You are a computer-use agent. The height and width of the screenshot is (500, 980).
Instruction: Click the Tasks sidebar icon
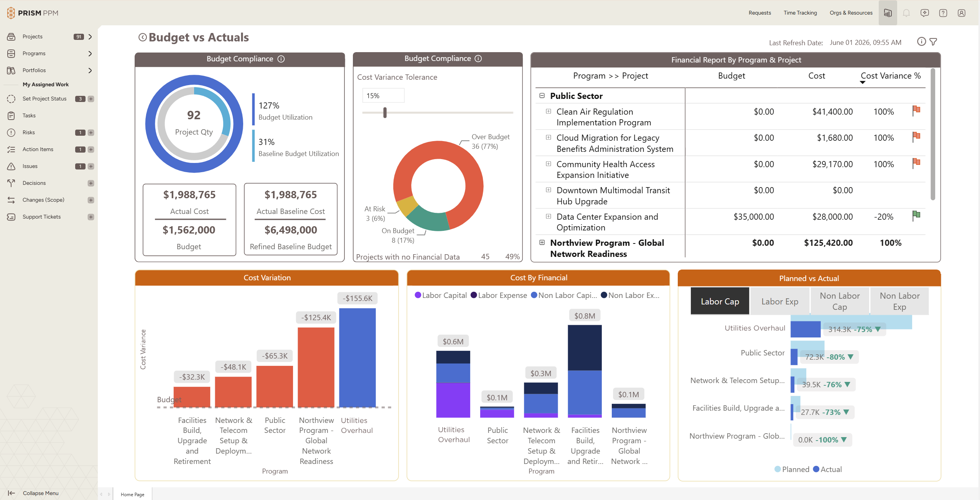pos(11,115)
